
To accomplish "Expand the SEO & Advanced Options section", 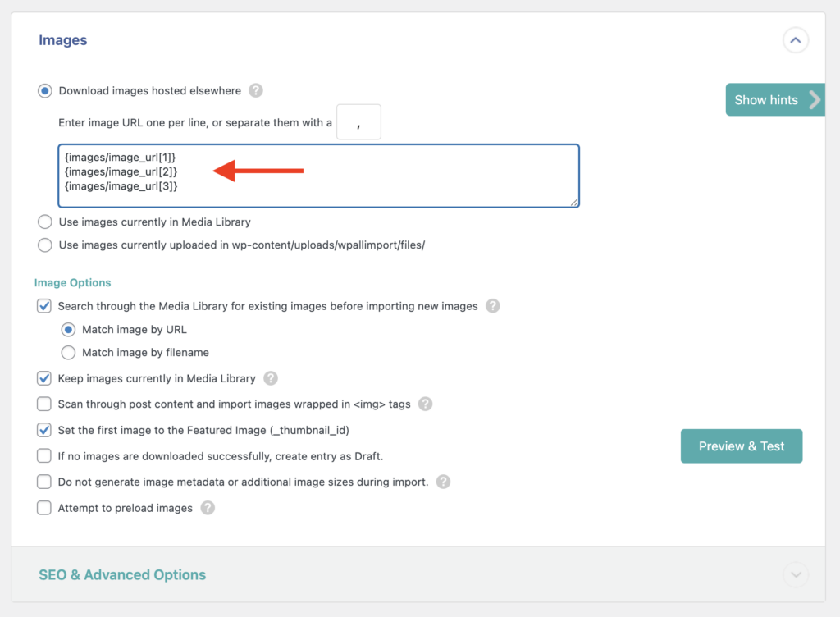I will pos(121,574).
